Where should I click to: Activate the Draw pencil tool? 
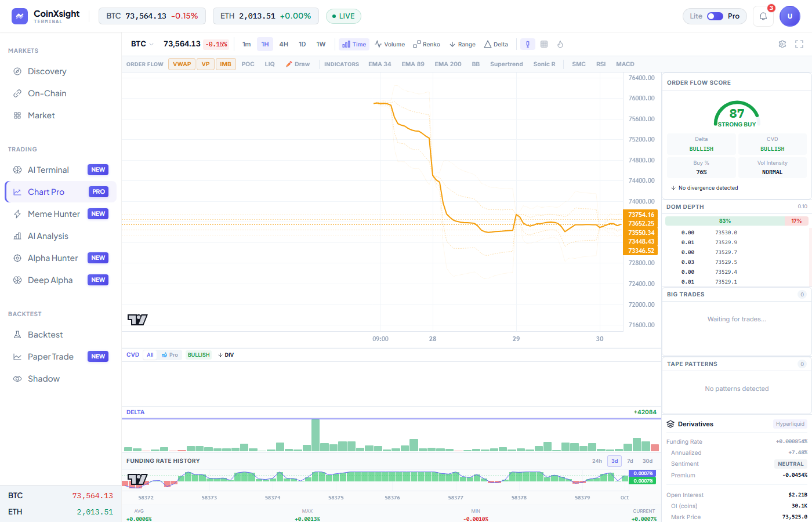[x=298, y=64]
